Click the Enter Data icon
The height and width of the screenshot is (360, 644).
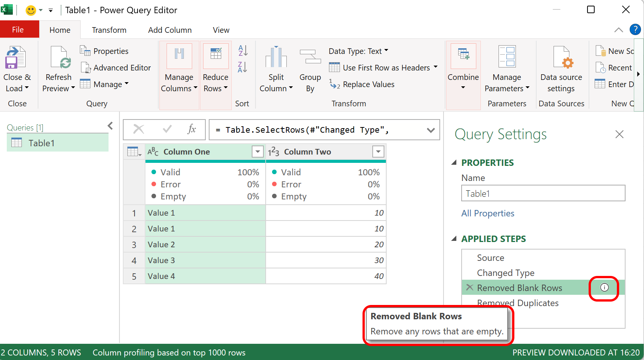(600, 84)
